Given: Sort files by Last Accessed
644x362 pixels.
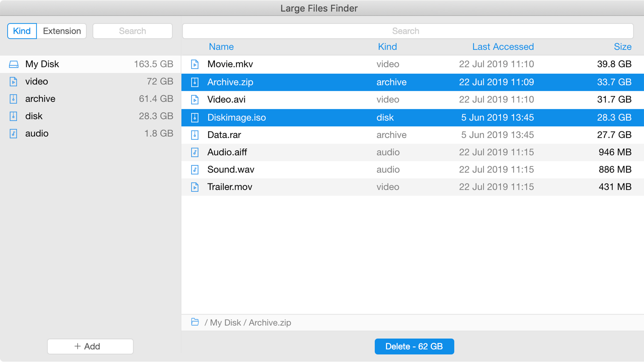Looking at the screenshot, I should click(x=503, y=47).
